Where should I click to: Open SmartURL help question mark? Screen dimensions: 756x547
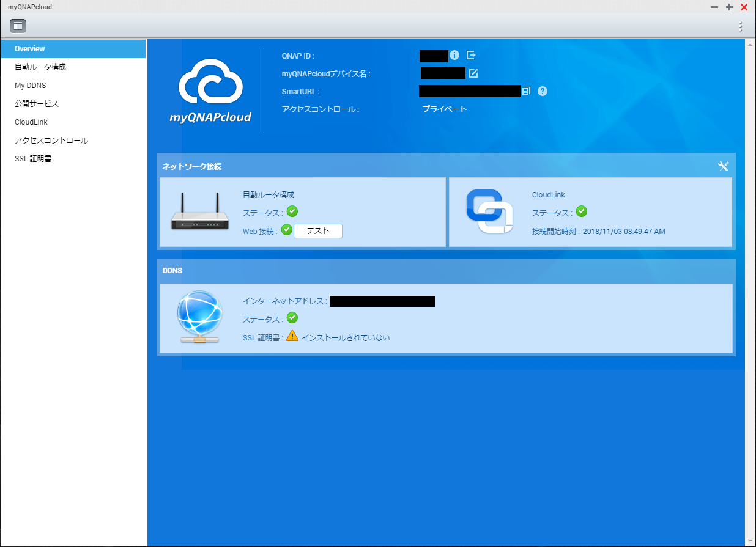click(x=543, y=91)
